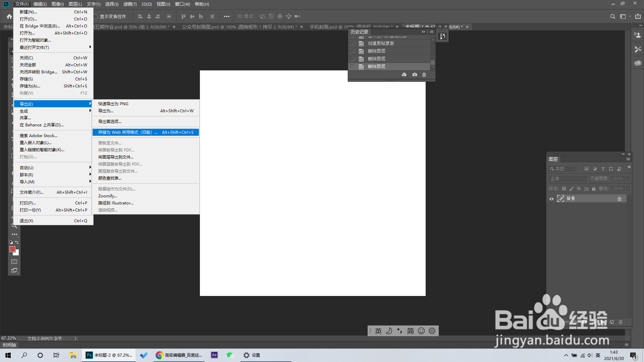Open the three-dots more options in options bar

pos(227,16)
